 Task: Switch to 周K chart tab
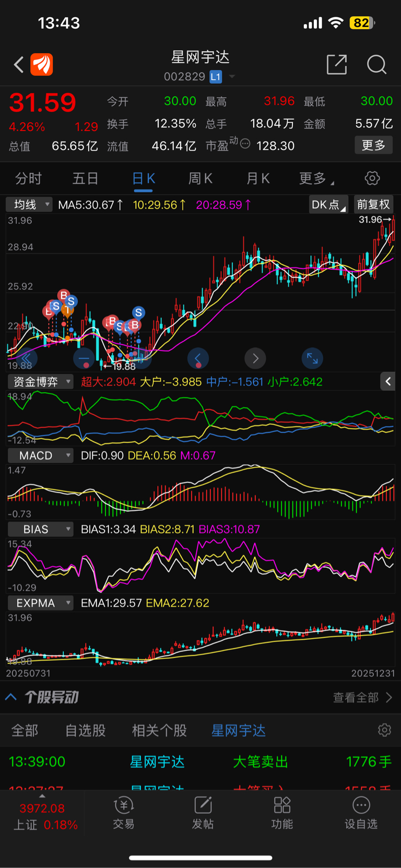point(200,179)
